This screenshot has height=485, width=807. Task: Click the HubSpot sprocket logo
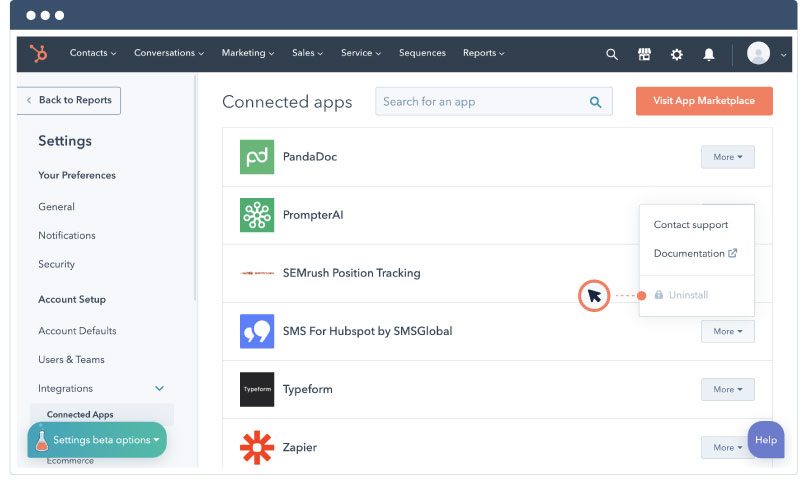(38, 53)
